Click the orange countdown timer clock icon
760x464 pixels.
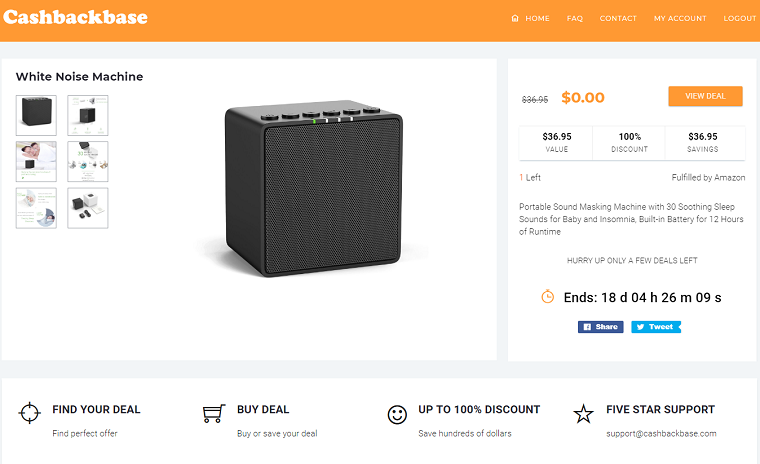coord(547,296)
